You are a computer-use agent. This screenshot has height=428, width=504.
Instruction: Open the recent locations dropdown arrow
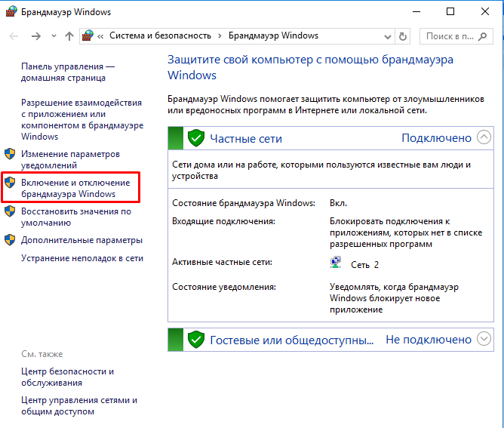pos(53,36)
